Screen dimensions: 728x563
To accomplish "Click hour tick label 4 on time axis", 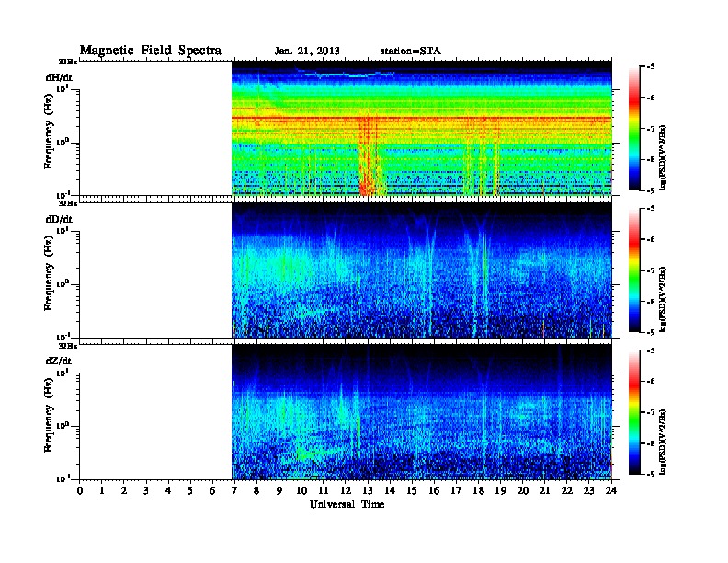I will (168, 490).
